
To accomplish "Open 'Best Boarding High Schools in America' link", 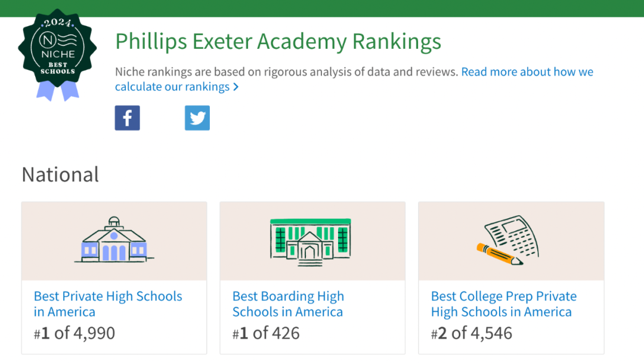I will pyautogui.click(x=289, y=304).
